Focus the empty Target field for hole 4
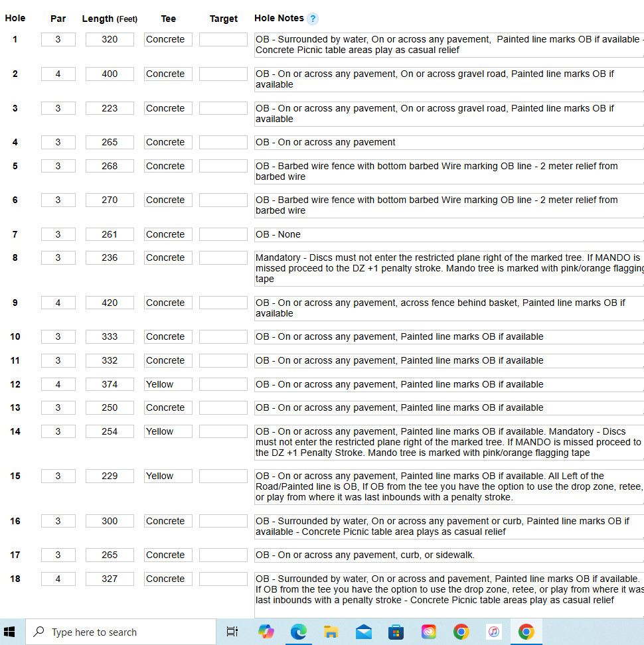The image size is (644, 645). (223, 143)
